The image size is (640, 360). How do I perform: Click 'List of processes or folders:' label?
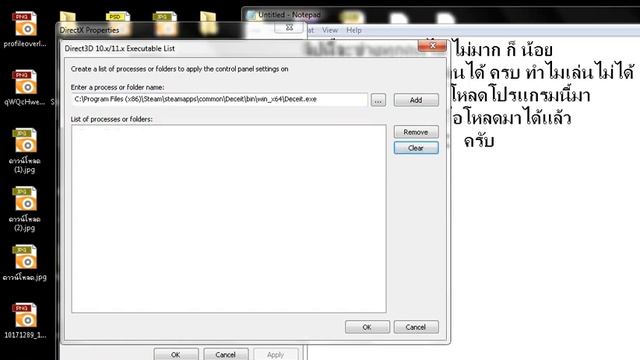[x=111, y=119]
